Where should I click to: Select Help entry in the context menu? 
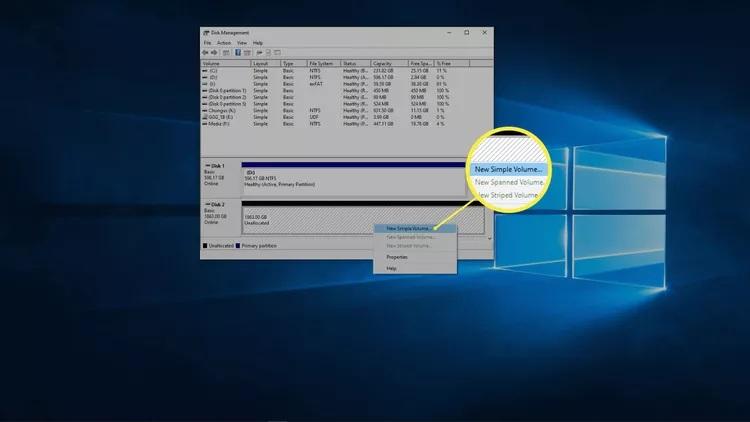coord(392,268)
